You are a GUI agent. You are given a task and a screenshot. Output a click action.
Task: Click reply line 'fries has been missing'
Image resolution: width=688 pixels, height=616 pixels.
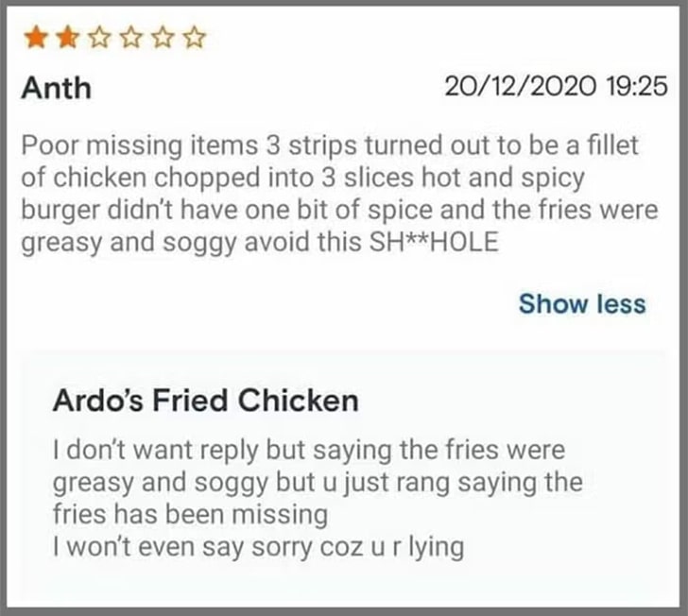point(191,514)
